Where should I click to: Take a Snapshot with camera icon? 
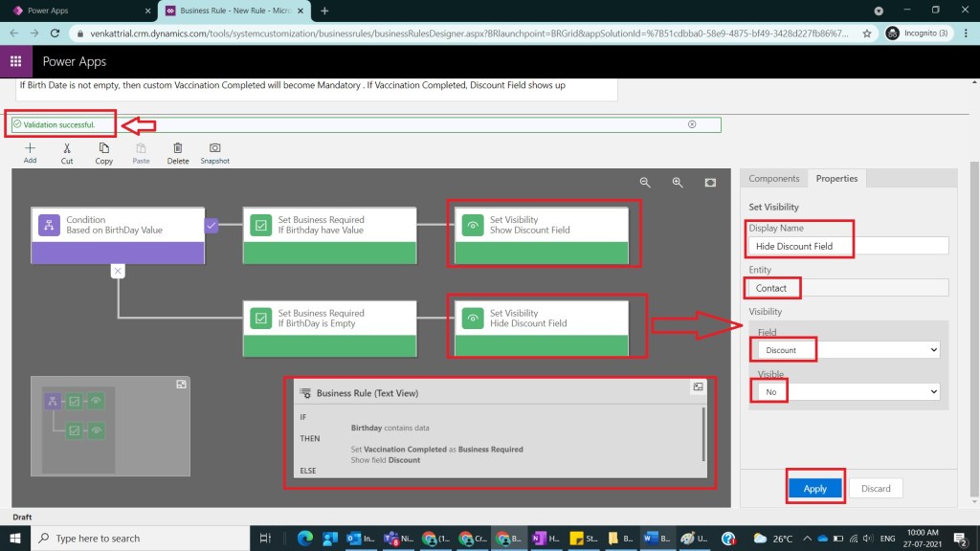215,149
